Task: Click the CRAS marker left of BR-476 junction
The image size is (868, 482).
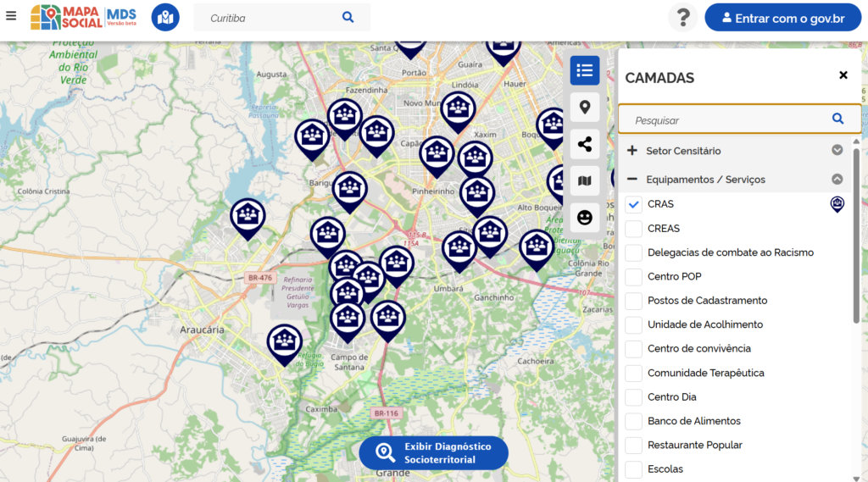Action: (248, 219)
